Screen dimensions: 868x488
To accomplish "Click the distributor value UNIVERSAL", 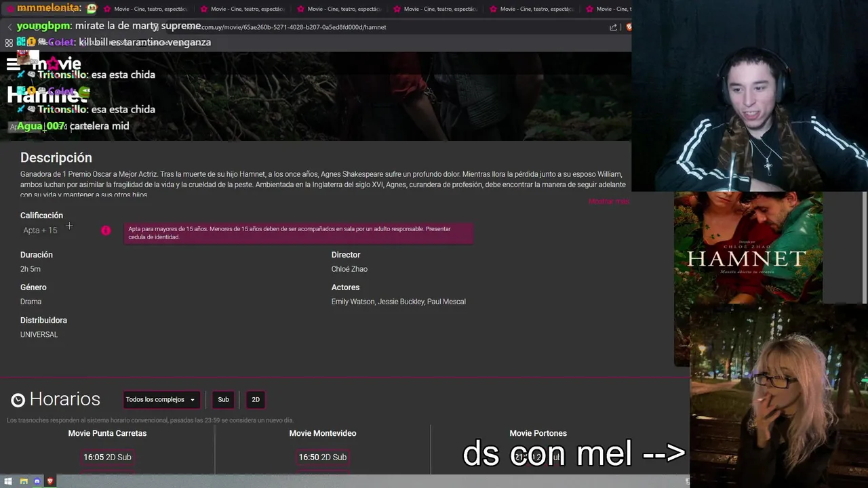I will pyautogui.click(x=39, y=335).
